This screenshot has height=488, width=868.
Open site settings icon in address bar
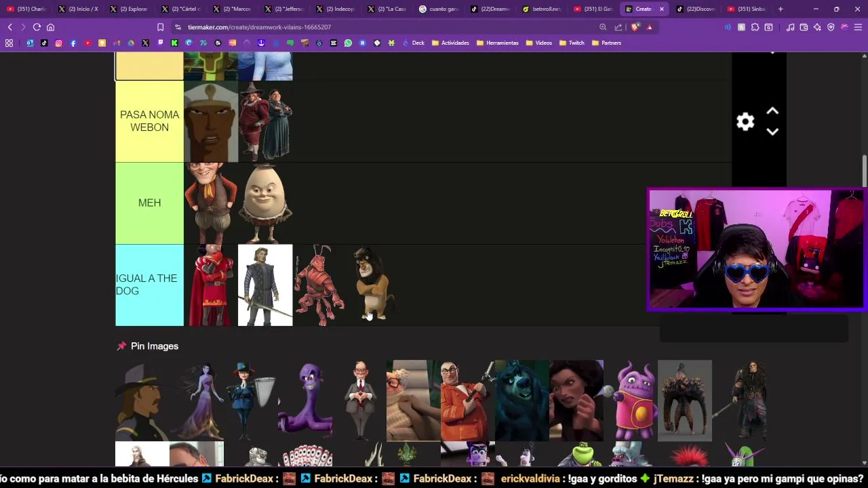pyautogui.click(x=178, y=27)
